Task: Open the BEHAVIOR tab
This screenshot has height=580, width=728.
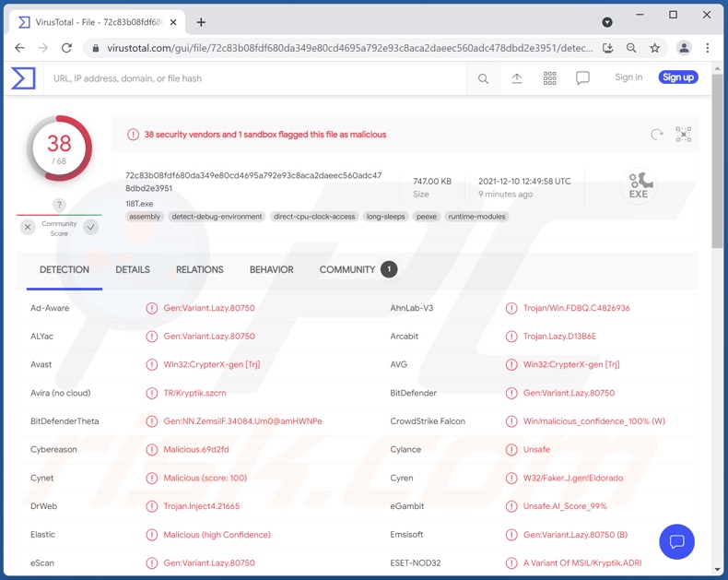Action: tap(271, 270)
